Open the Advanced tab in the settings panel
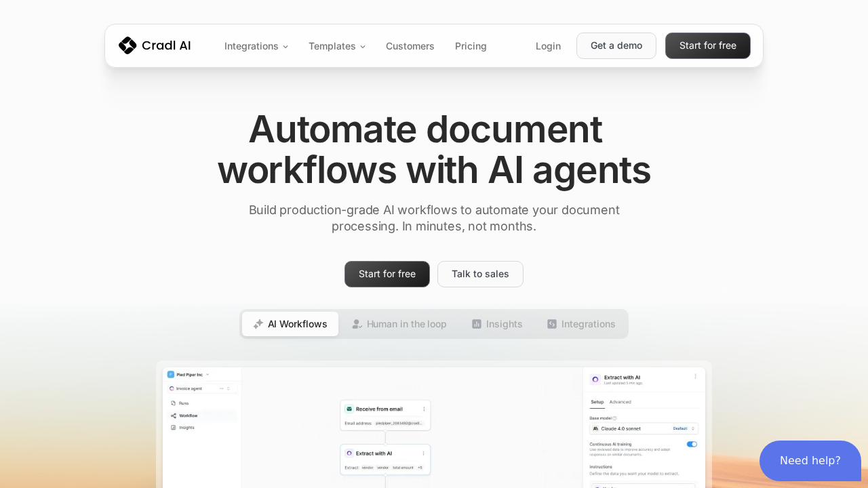Screen dimensions: 868x488 point(620,402)
